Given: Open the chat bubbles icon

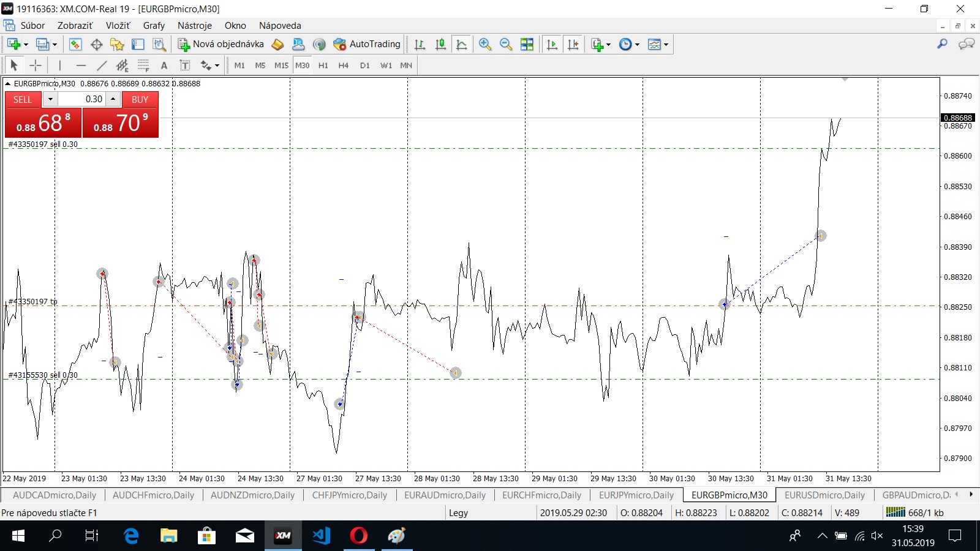Looking at the screenshot, I should tap(967, 44).
